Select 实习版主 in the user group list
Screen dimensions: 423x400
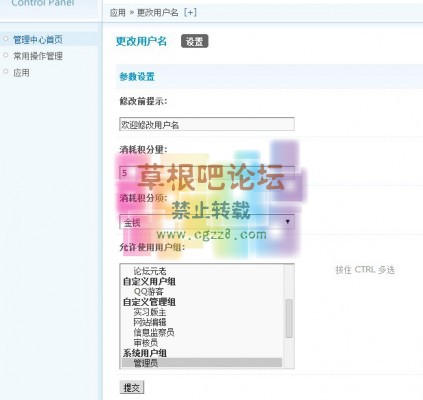coord(150,312)
